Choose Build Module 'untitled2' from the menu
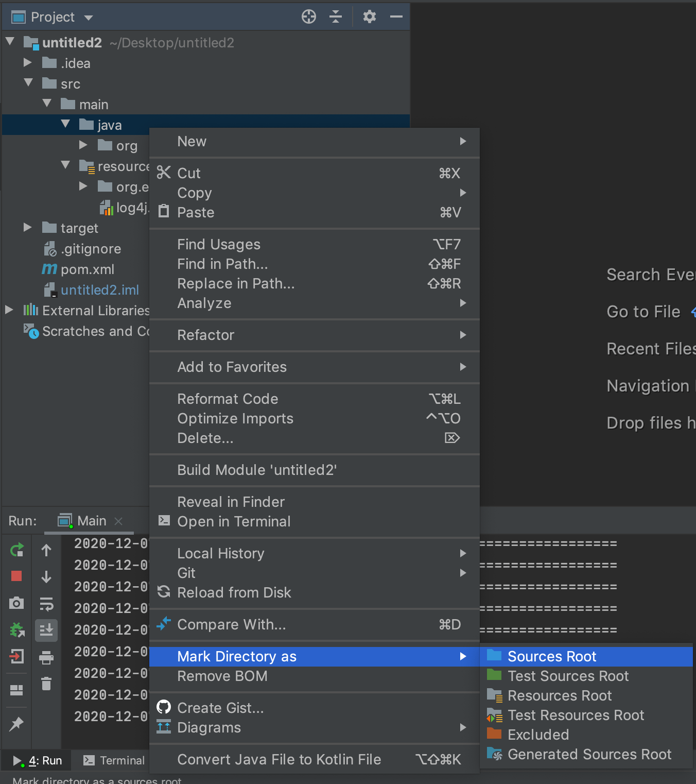Viewport: 696px width, 784px height. click(x=257, y=470)
